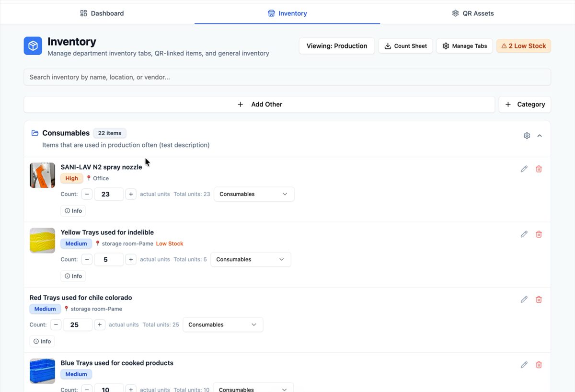The width and height of the screenshot is (575, 392).
Task: Edit the Yellow Trays item
Action: coord(524,234)
